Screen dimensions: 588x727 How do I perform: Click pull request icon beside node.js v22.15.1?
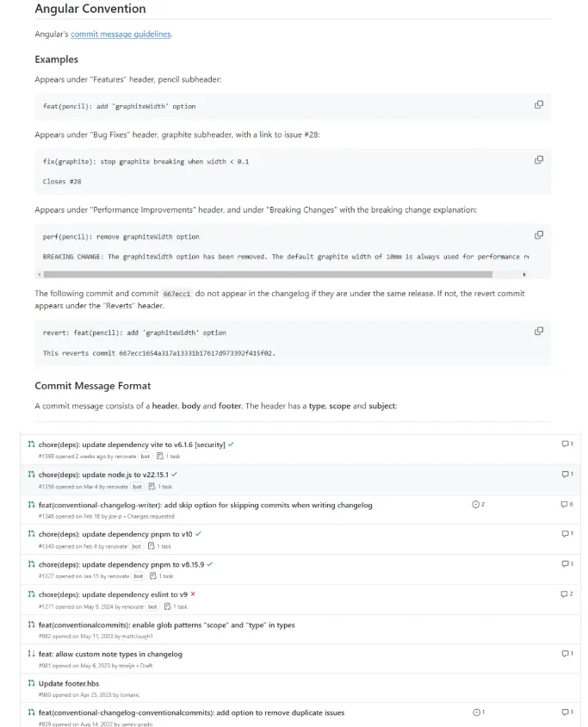click(31, 475)
